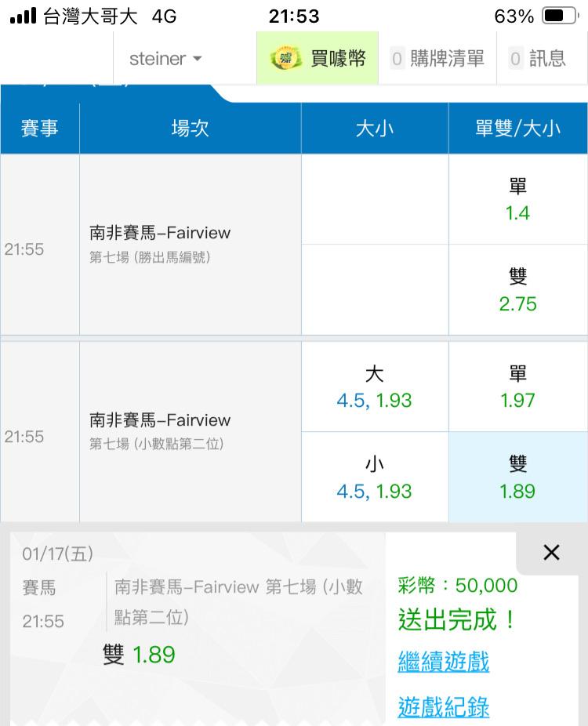
Task: Select 單 odds 1.4 for winning horse
Action: (x=517, y=199)
